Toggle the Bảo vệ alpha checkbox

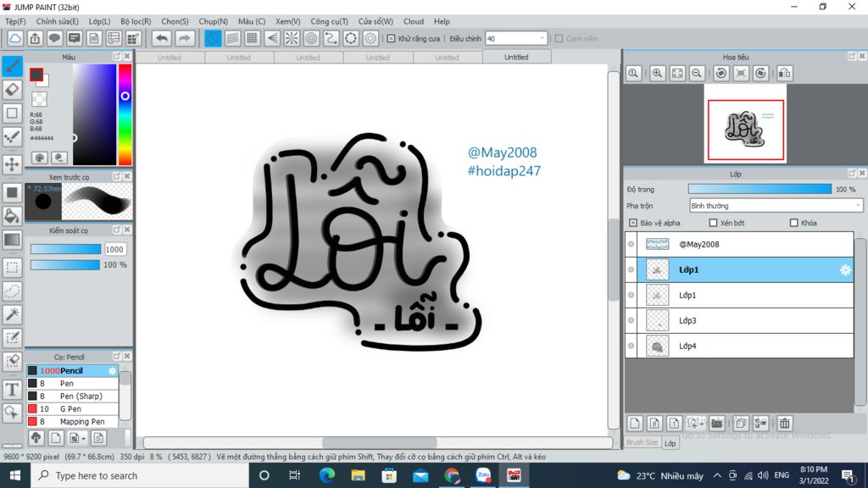(x=632, y=223)
